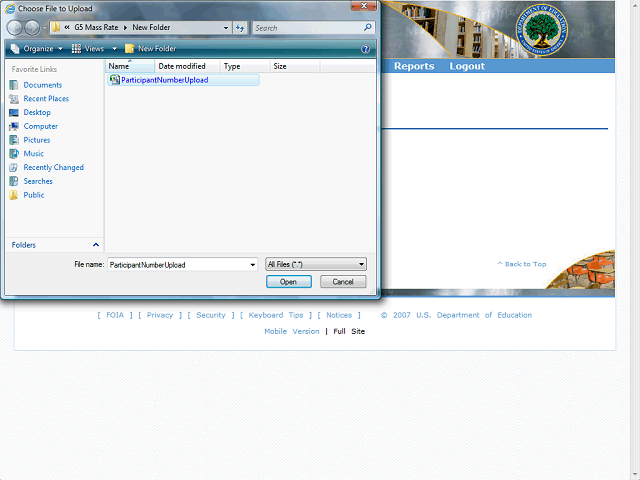
Task: Click the Pictures icon in Favorite Links
Action: point(14,140)
